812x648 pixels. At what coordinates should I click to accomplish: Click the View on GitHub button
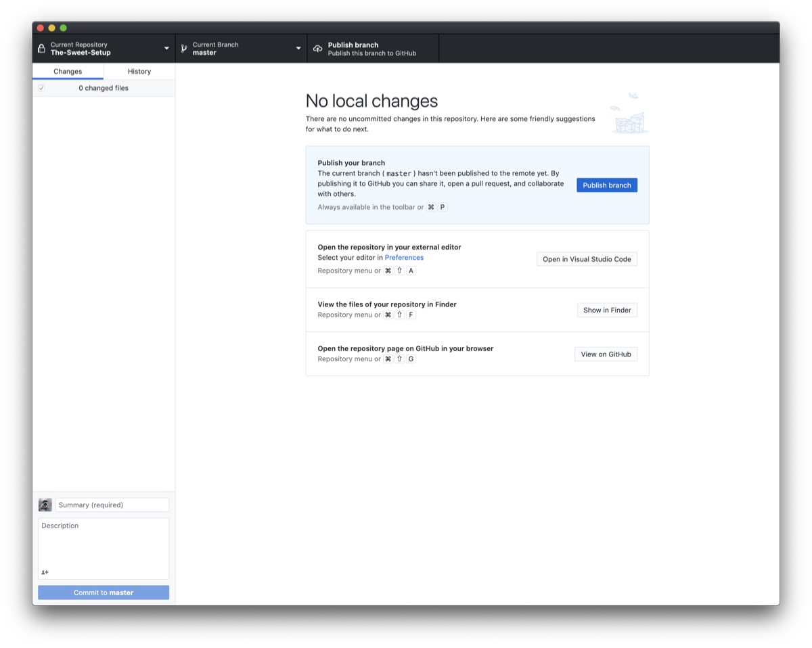click(606, 354)
